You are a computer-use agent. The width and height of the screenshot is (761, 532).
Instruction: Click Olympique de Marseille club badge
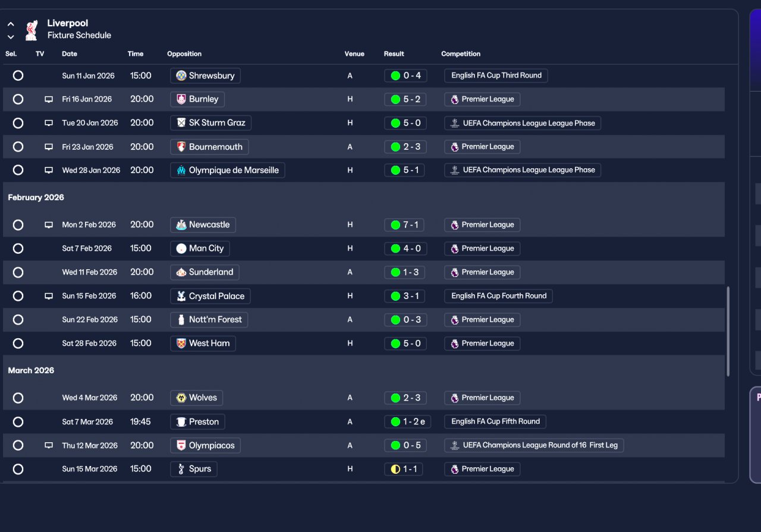pos(181,171)
